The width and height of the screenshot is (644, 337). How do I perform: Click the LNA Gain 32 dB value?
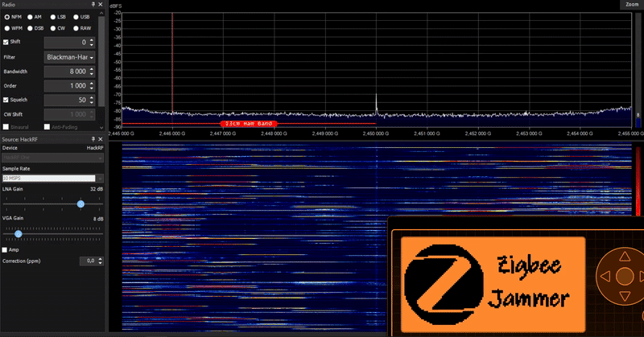point(97,189)
